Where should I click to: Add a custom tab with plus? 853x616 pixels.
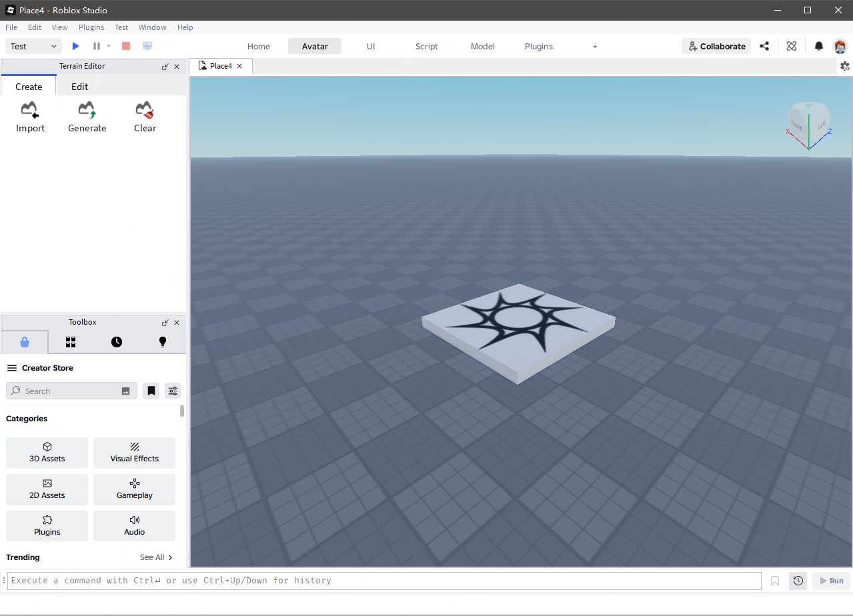(x=595, y=46)
